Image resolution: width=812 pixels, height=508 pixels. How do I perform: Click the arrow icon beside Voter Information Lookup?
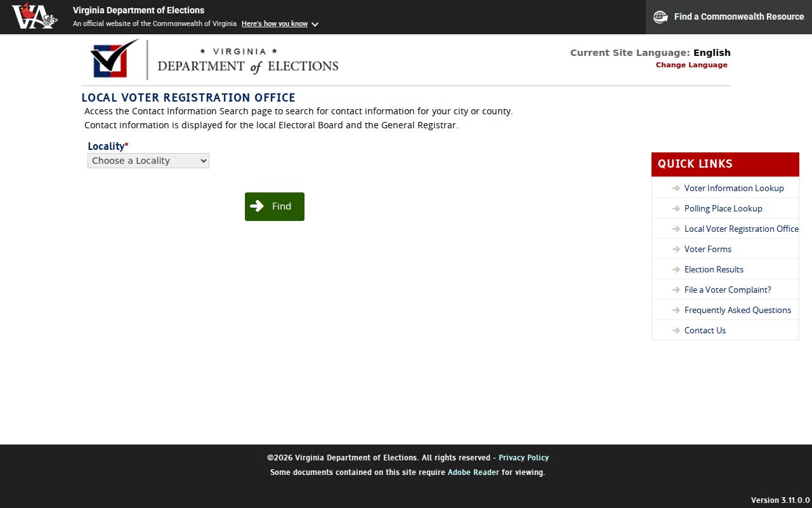676,189
